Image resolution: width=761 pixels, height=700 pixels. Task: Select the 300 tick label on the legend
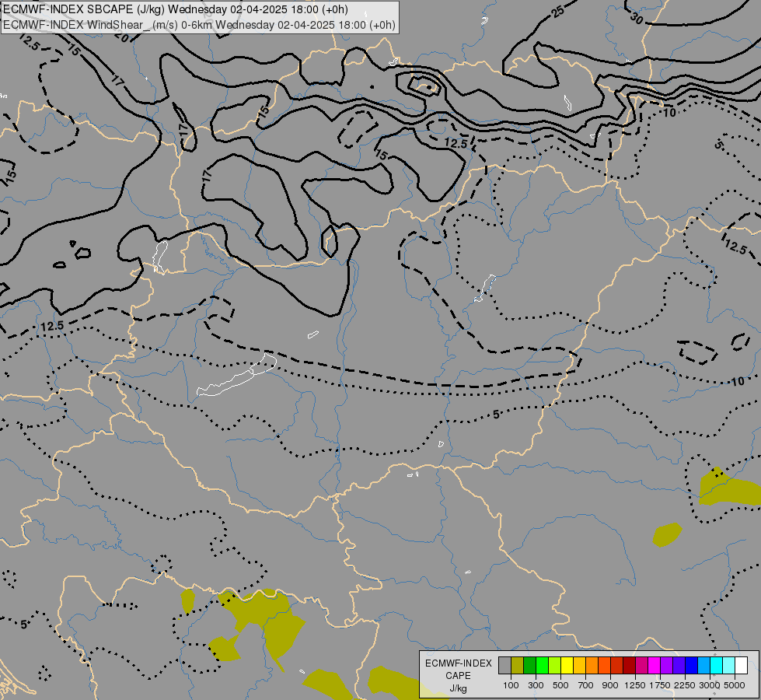536,685
